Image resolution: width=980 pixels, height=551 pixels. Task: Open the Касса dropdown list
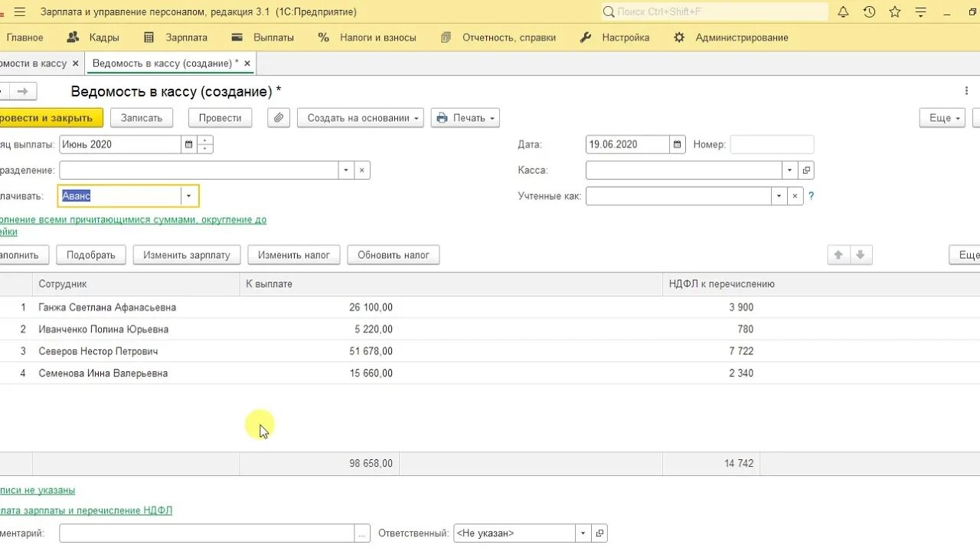pos(790,170)
